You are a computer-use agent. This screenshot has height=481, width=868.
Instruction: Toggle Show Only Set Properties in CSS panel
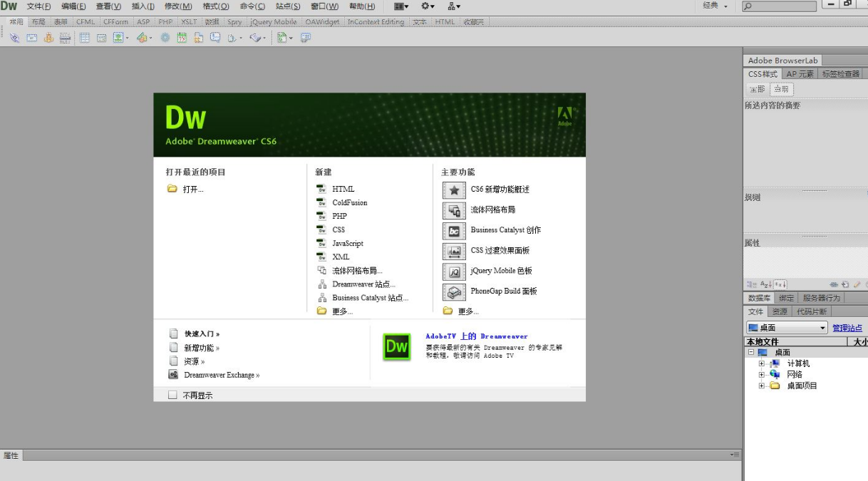point(780,284)
